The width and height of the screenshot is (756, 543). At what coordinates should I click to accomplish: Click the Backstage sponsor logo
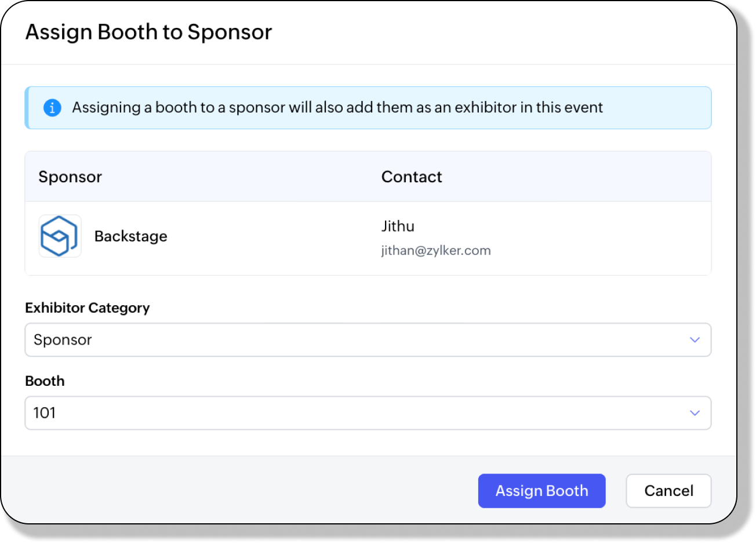pyautogui.click(x=60, y=236)
